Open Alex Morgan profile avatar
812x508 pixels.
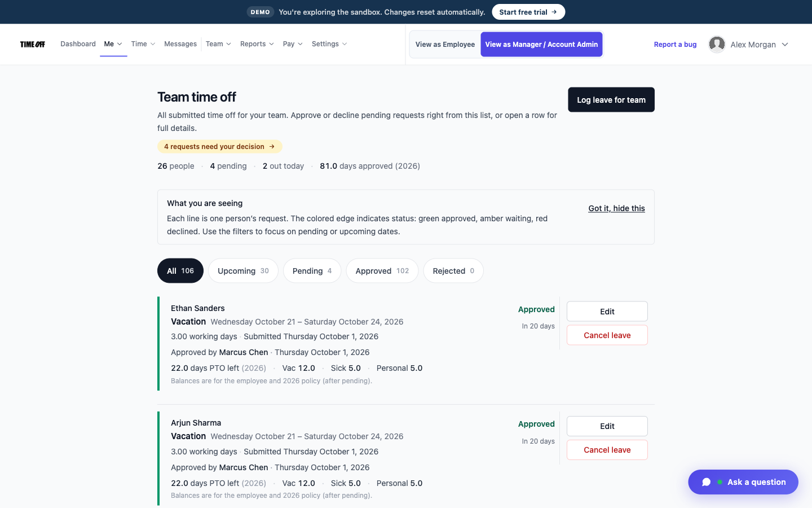pos(717,44)
